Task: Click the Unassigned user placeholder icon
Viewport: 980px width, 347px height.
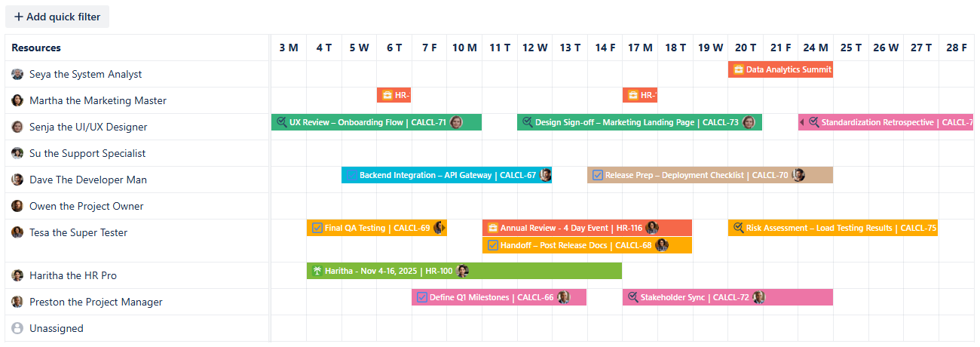Action: point(17,328)
